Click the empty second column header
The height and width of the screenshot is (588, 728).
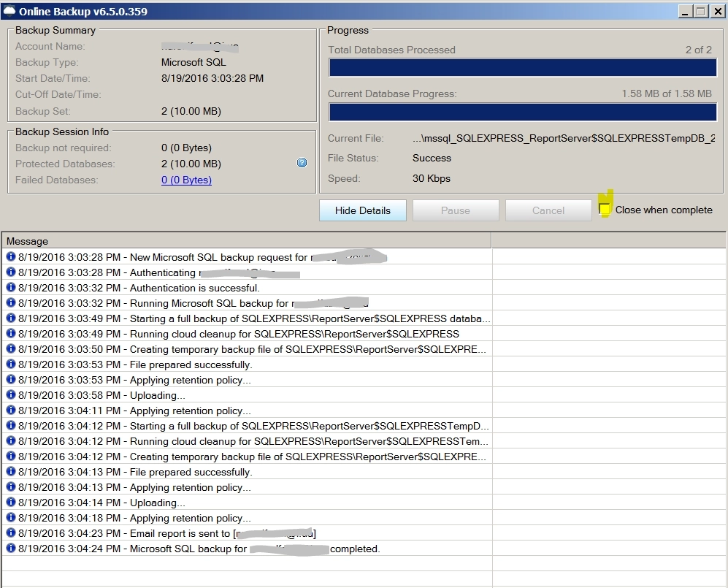coord(609,241)
